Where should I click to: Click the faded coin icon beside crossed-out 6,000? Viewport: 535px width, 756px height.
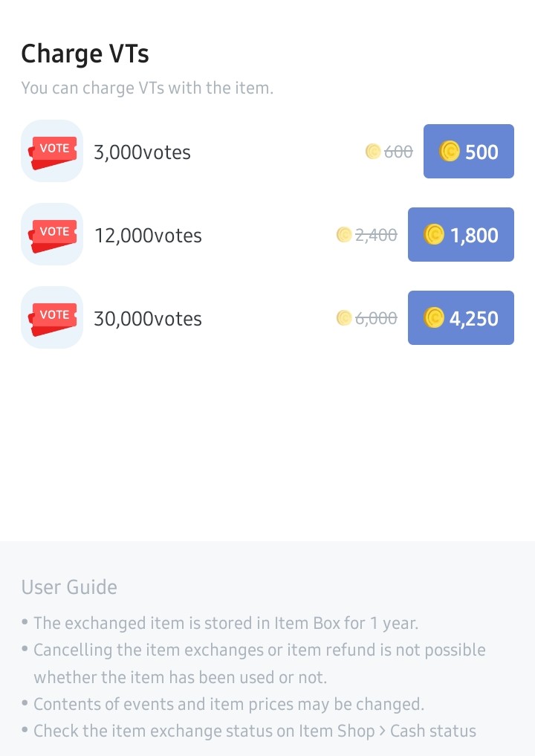tap(343, 318)
